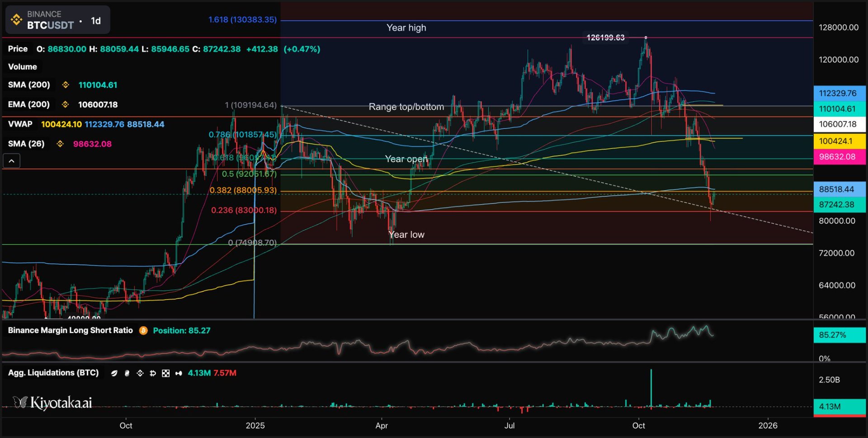Click the 2.50B liquidations axis label
This screenshot has height=438, width=868.
coord(829,380)
